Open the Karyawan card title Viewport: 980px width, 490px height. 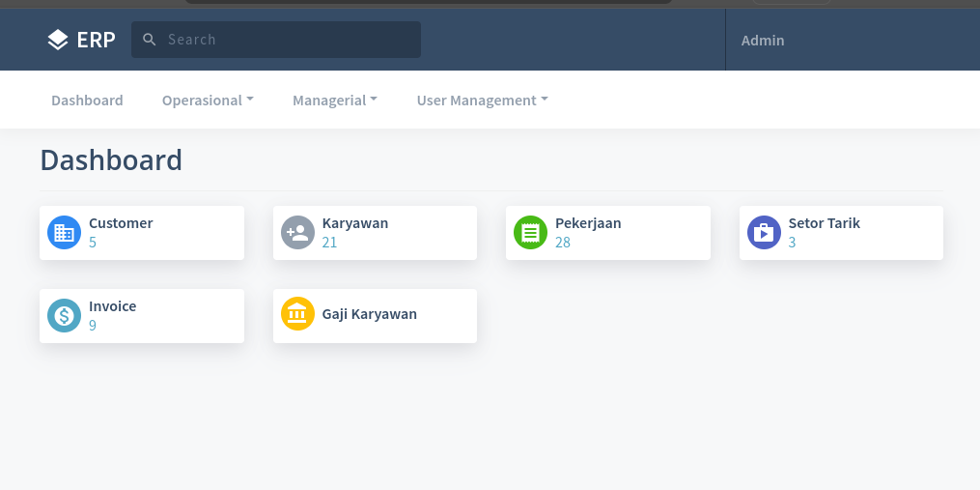[355, 223]
